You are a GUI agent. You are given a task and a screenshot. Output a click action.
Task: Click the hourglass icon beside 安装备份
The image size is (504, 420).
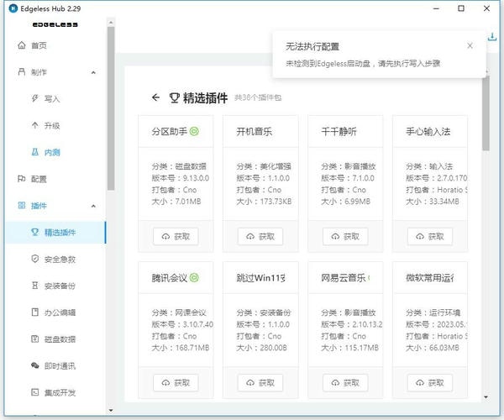click(34, 285)
